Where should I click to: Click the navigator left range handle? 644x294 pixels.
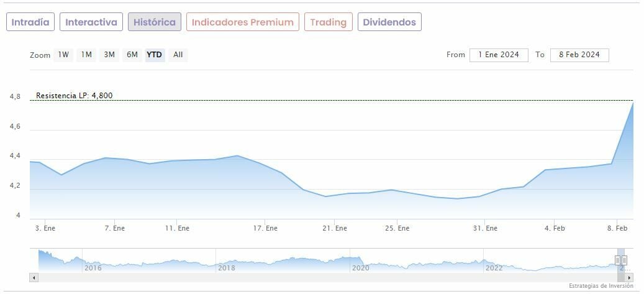coord(618,260)
